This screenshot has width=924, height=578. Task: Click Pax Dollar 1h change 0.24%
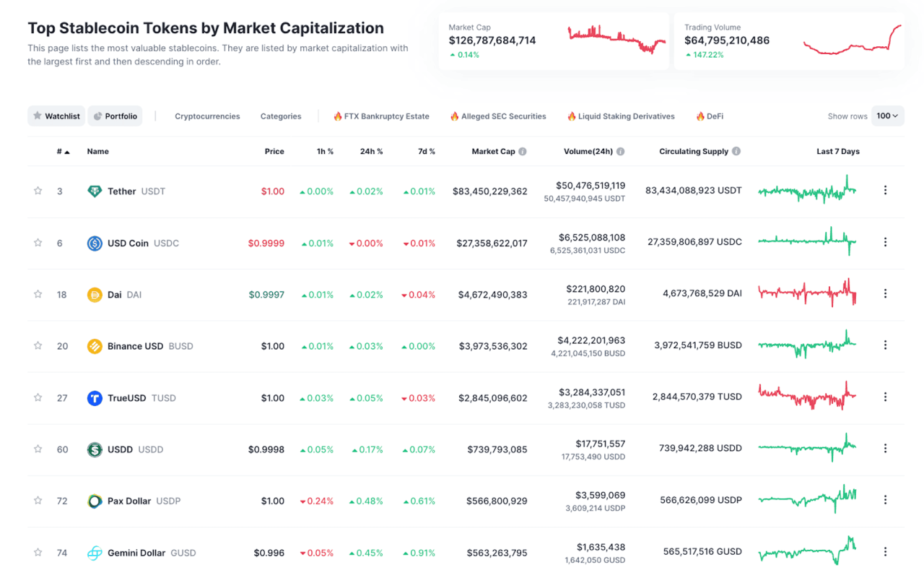coord(317,501)
